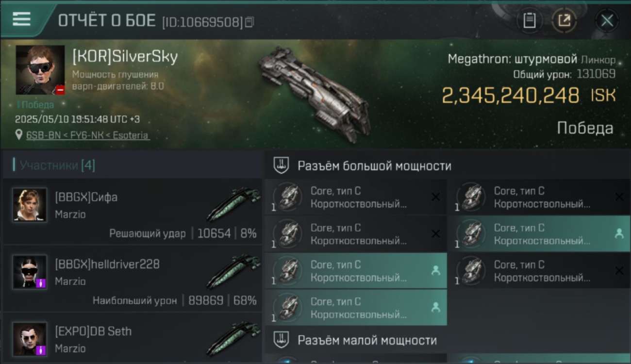
Task: Open the clipboard report icon
Action: (x=529, y=20)
